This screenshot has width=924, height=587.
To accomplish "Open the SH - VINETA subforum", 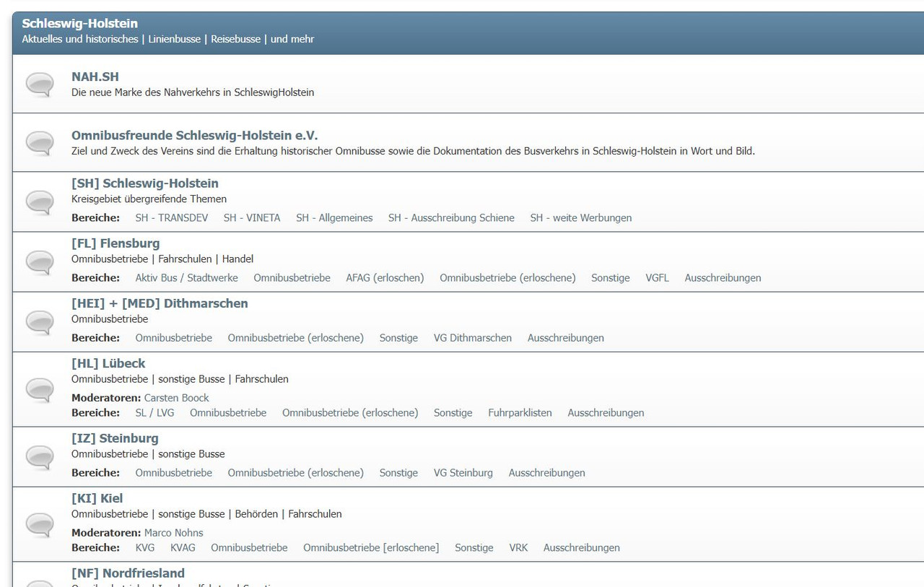I will (x=252, y=217).
